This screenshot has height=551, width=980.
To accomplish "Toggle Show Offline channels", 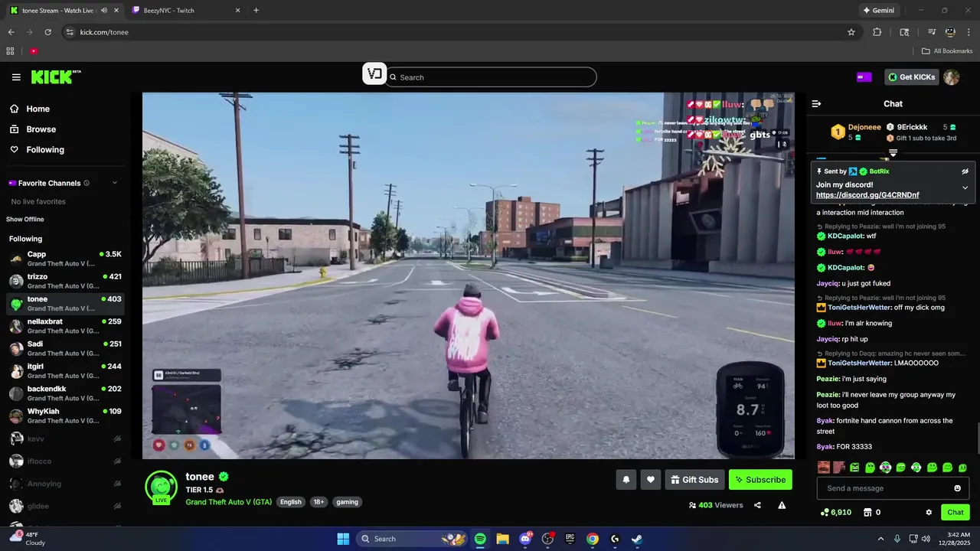I will (x=25, y=220).
